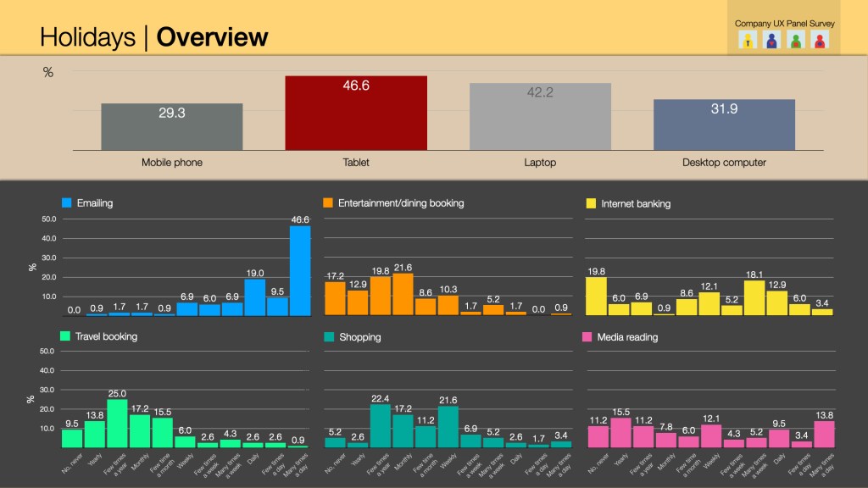This screenshot has width=868, height=488.
Task: Select the yellow persona survey icon
Action: click(748, 40)
